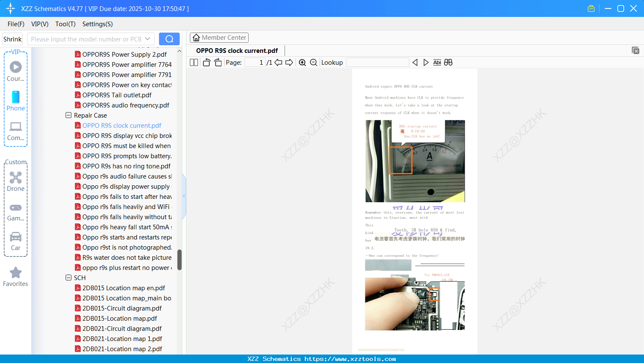644x363 pixels.
Task: Open 2DB021-Circuit diagram.pdf
Action: pos(122,329)
